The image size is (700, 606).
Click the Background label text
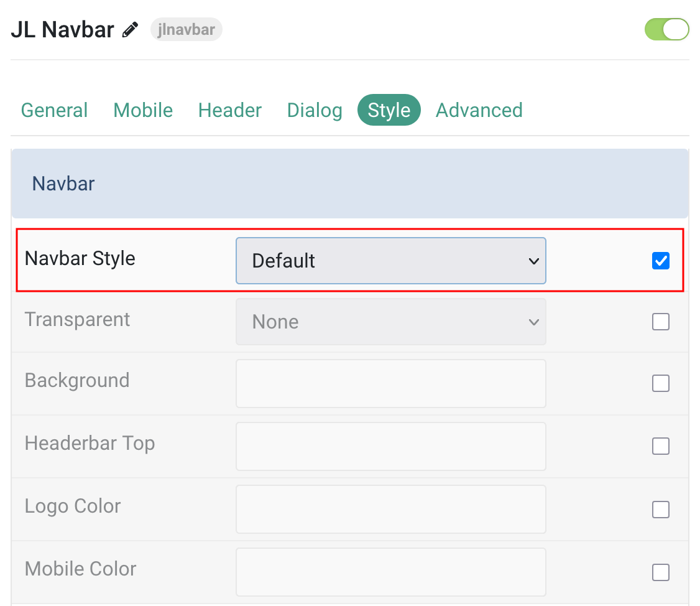pos(77,380)
